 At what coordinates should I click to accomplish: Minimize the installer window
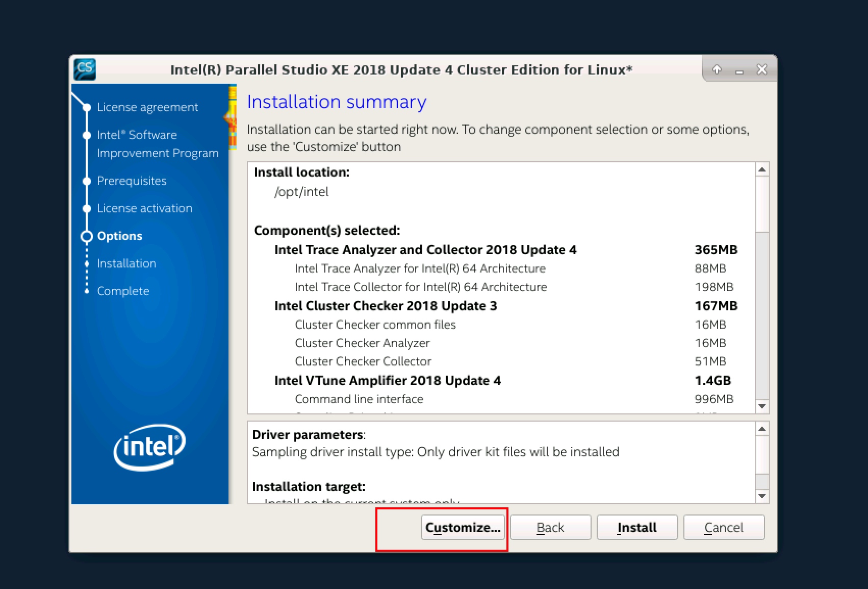pos(739,70)
